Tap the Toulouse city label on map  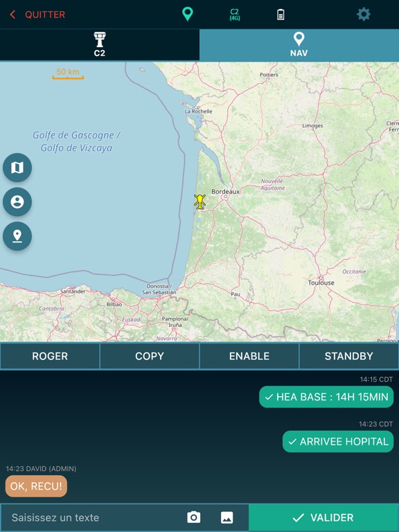(x=321, y=283)
